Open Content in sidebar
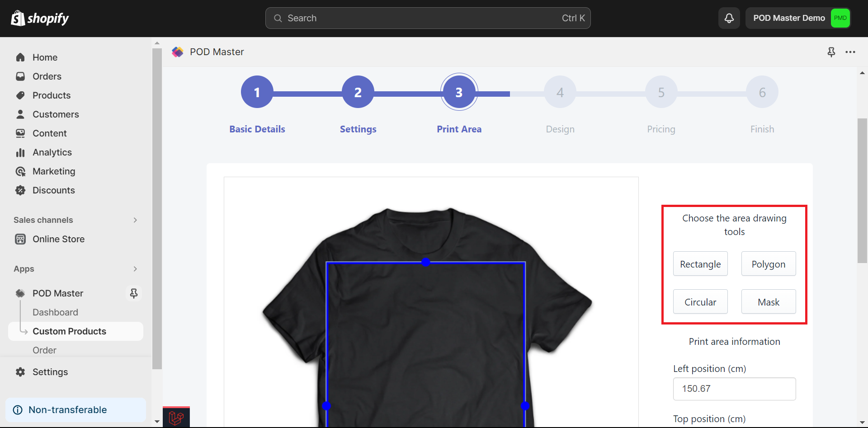Screen dimensions: 868x428 pos(50,133)
